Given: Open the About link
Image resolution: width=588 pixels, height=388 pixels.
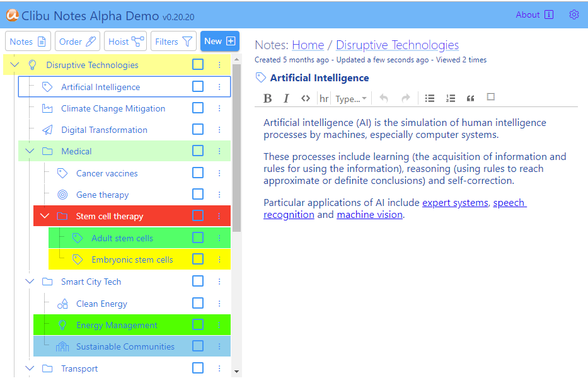Looking at the screenshot, I should coord(534,14).
